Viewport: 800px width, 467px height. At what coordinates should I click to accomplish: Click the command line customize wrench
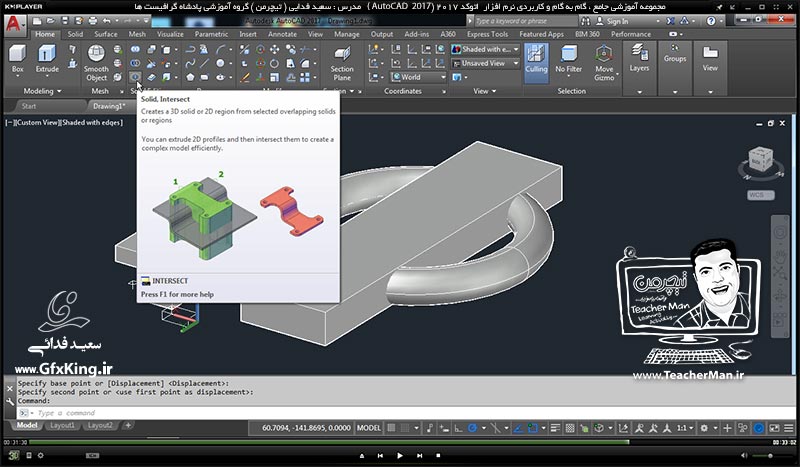coord(10,402)
